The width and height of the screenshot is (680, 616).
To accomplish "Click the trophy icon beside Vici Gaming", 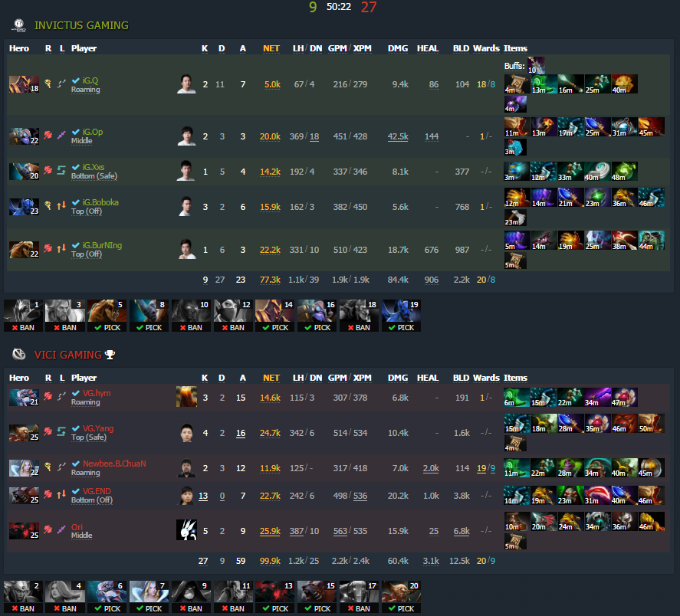I will click(110, 355).
